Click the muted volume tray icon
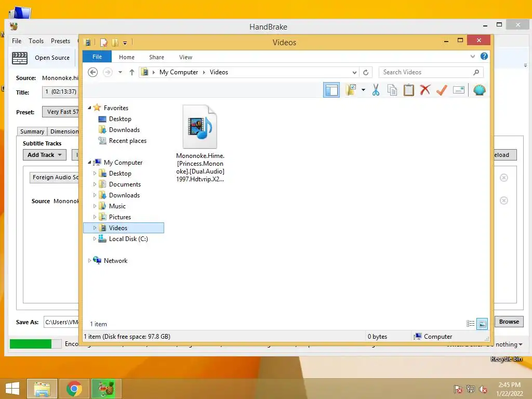The height and width of the screenshot is (399, 532). pyautogui.click(x=483, y=389)
